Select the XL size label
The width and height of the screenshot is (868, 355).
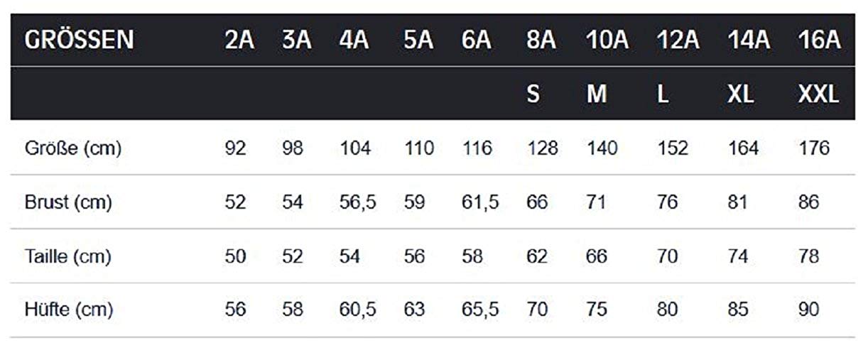[741, 94]
